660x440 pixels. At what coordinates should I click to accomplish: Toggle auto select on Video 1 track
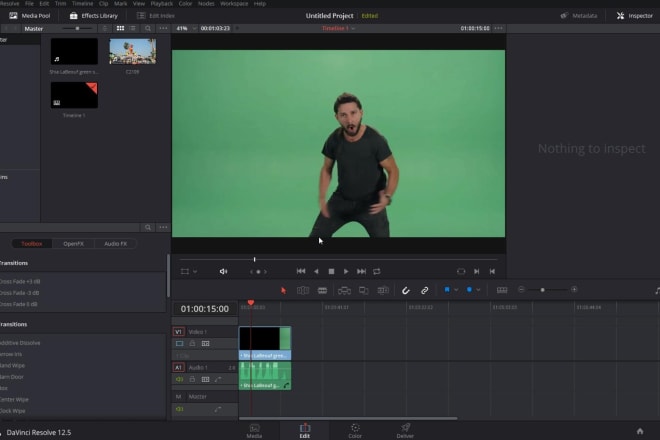click(205, 344)
